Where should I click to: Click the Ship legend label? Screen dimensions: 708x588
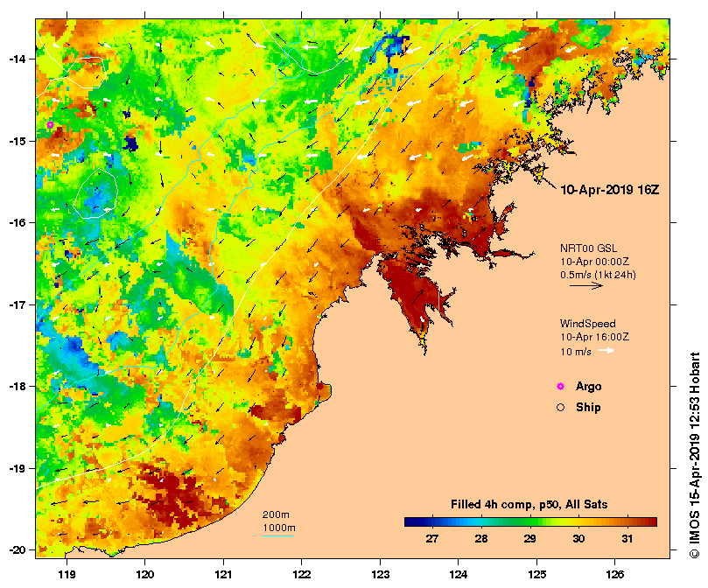pos(588,408)
